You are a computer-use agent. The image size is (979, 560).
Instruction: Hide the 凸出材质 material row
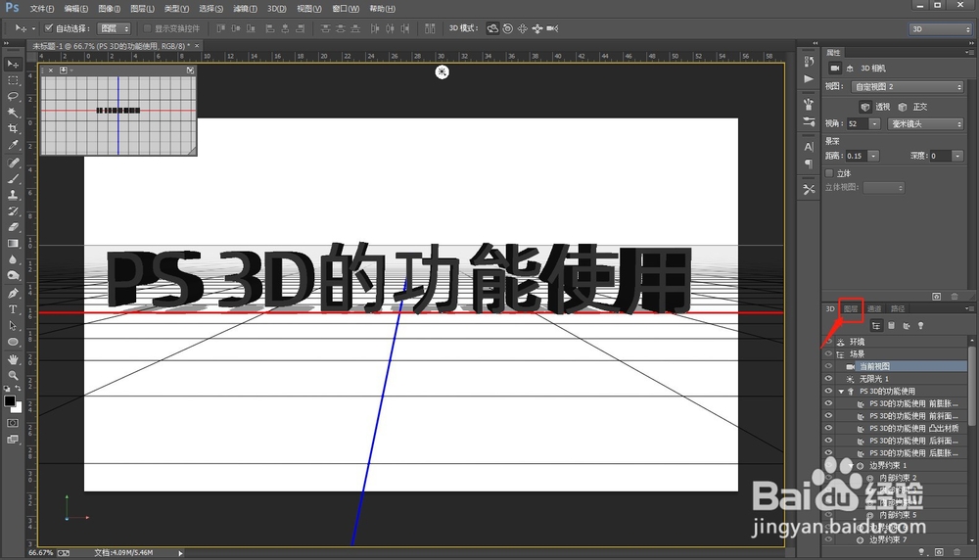tap(828, 428)
